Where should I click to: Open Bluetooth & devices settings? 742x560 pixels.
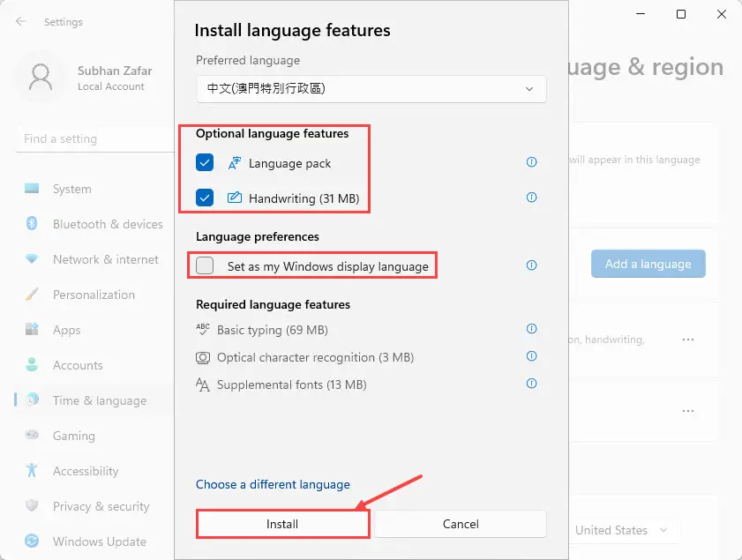[x=94, y=224]
